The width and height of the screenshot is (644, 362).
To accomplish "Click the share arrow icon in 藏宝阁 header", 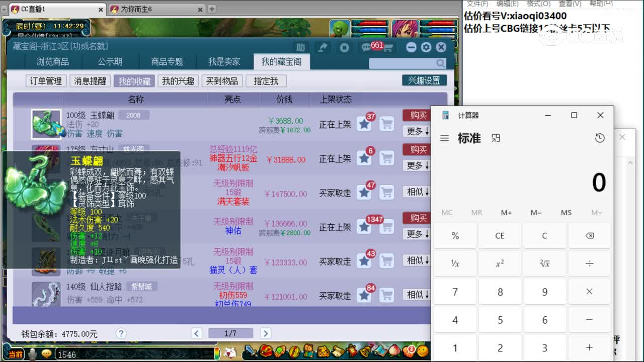I will click(x=323, y=47).
